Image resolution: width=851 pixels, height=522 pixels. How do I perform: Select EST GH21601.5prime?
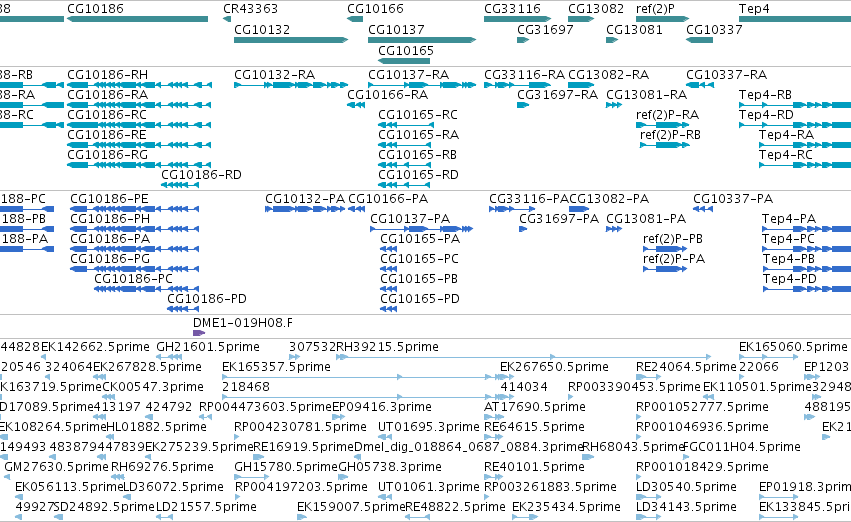click(x=169, y=357)
